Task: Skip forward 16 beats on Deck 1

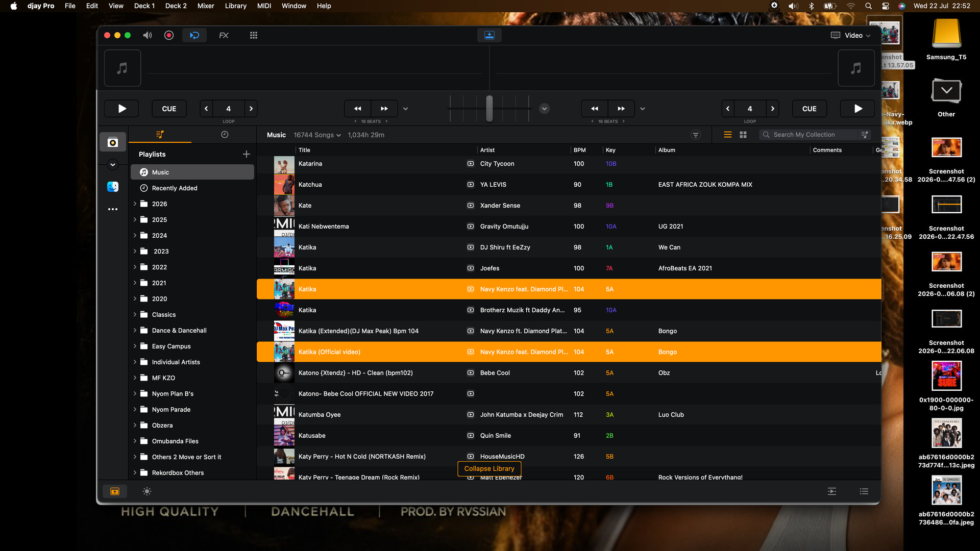Action: point(384,109)
